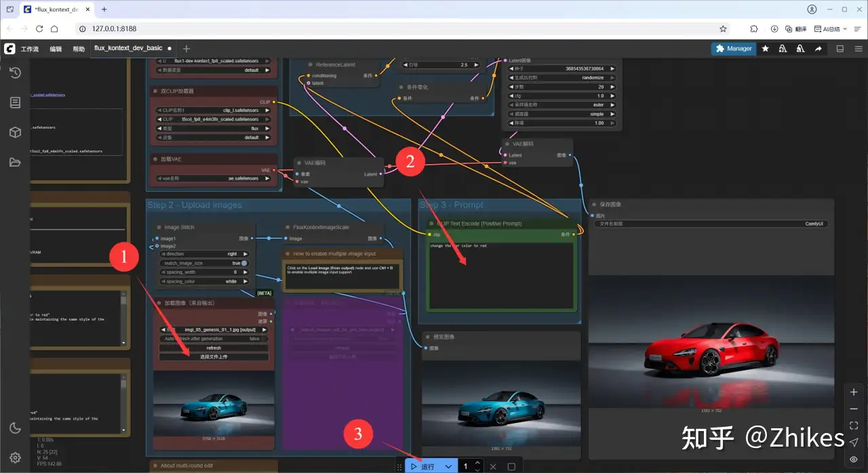Collapse the FluxKontextImageScale node
868x473 pixels.
pyautogui.click(x=288, y=228)
